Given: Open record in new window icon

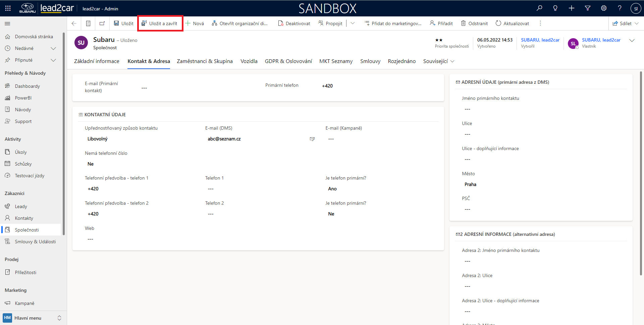Looking at the screenshot, I should point(102,23).
